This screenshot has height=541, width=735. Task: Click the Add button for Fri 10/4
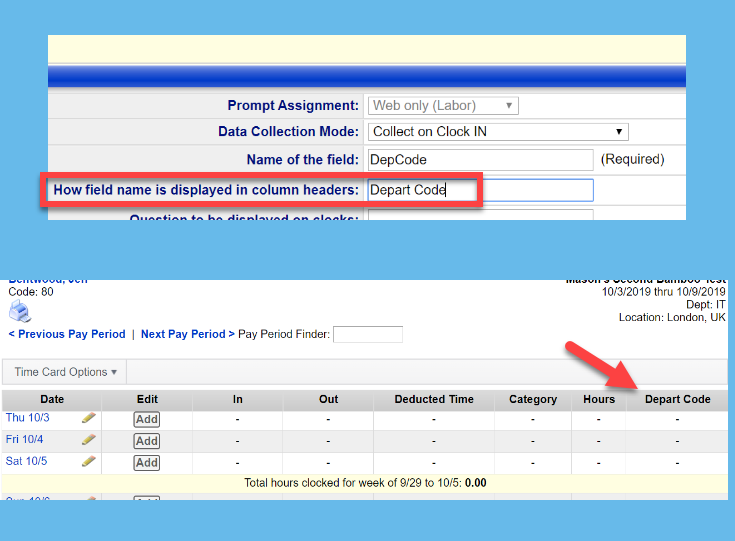147,441
